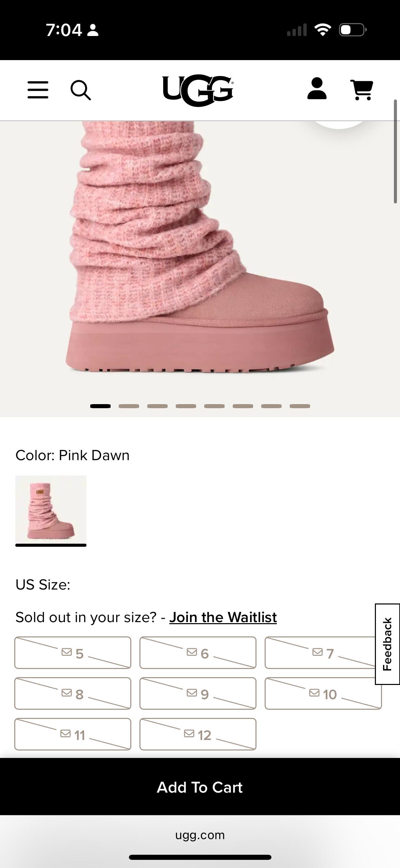Select US size 12
The width and height of the screenshot is (400, 868).
click(x=198, y=734)
